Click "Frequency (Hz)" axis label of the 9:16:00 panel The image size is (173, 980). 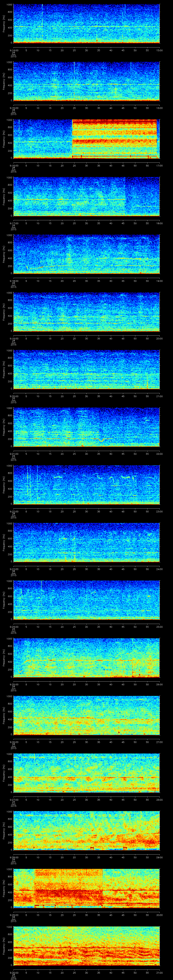(x=4, y=139)
